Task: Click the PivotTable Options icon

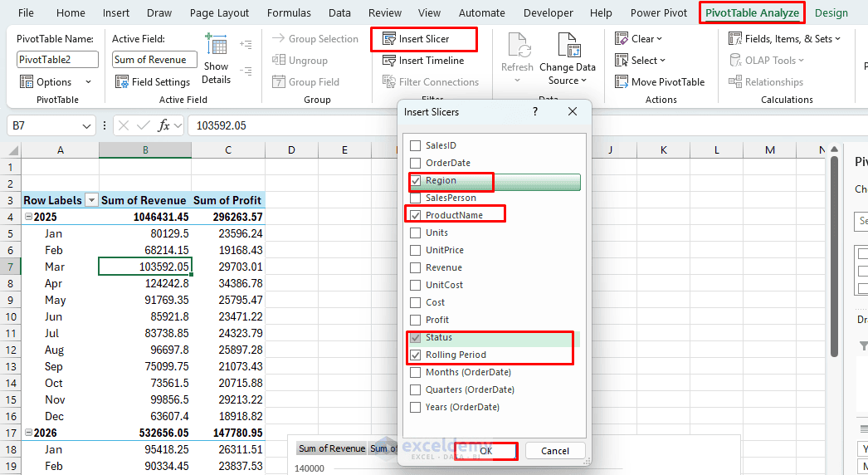Action: pyautogui.click(x=27, y=82)
